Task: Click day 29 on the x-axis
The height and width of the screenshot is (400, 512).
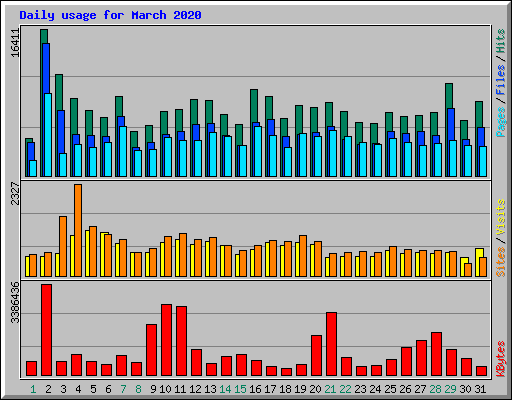Action: click(x=450, y=389)
